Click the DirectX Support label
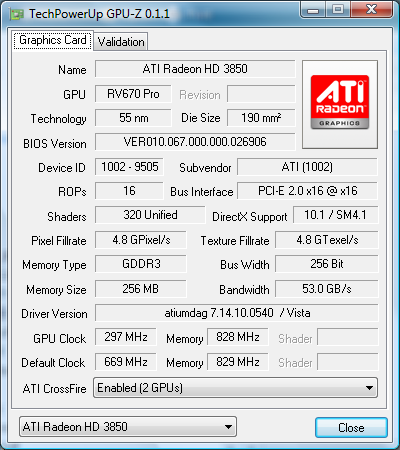The image size is (400, 450). point(250,217)
